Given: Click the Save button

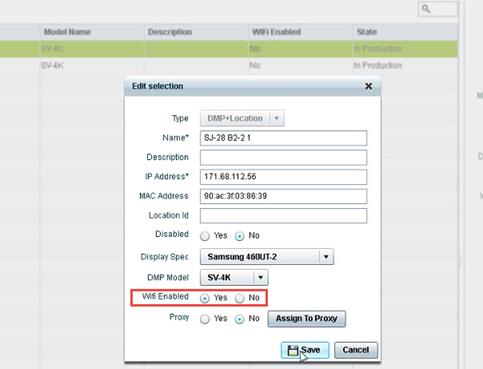Looking at the screenshot, I should tap(305, 350).
